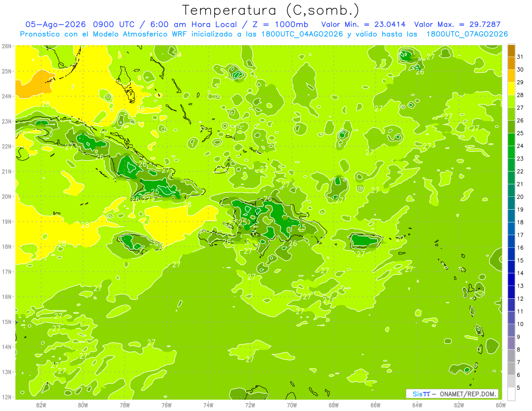Image resolution: width=532 pixels, height=411 pixels.
Task: Click the white swatch below legend value 5
Action: coord(511,394)
